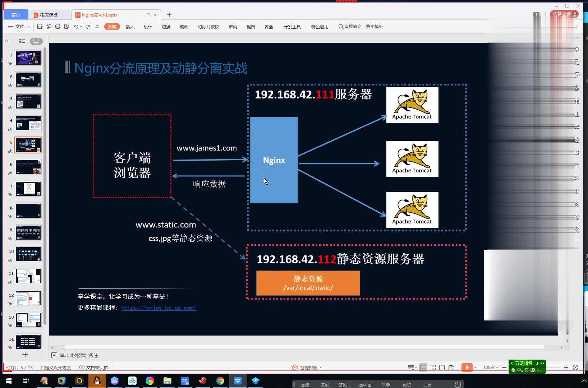This screenshot has width=588, height=388.
Task: Expand the Undo history dropdown arrow
Action: pos(81,27)
